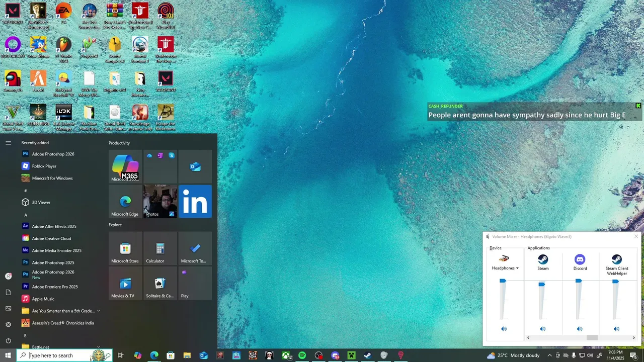This screenshot has height=362, width=644.
Task: Open BioShock 2 Remastered desktop shortcut
Action: 38,15
